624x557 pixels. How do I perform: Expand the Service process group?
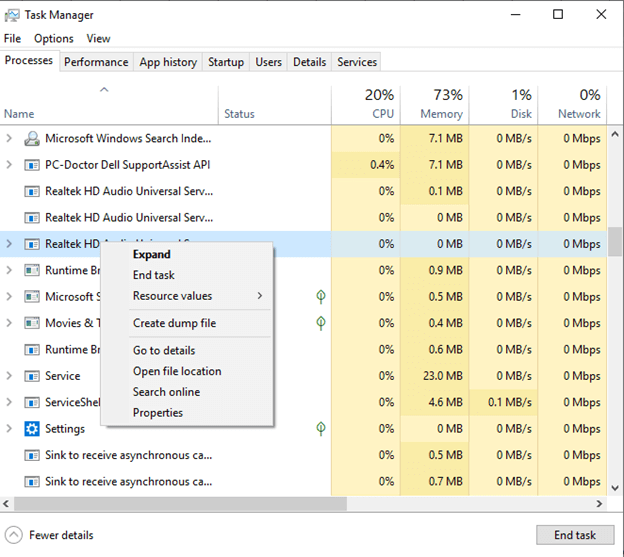(x=9, y=376)
